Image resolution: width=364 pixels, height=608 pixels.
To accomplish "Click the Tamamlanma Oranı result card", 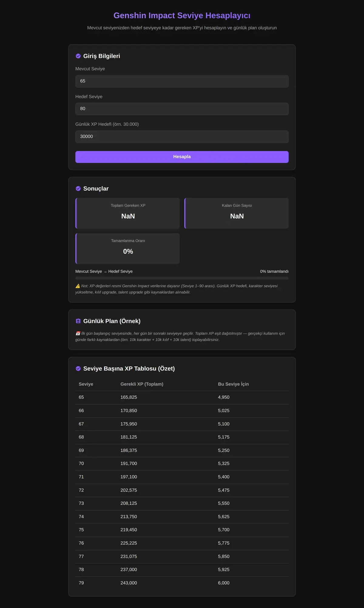I will [x=127, y=248].
